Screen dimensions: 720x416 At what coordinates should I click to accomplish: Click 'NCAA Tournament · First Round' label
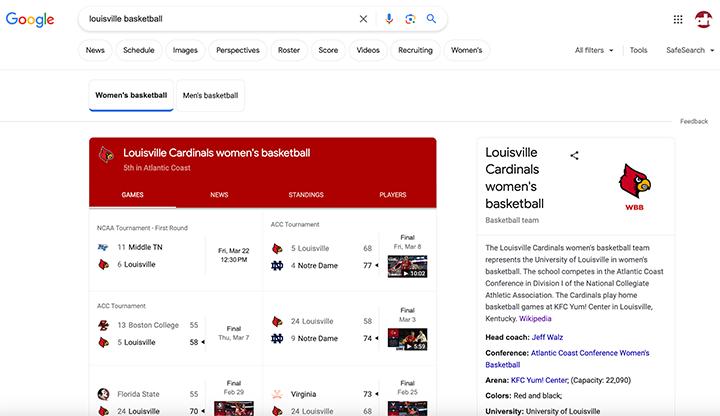click(x=142, y=228)
